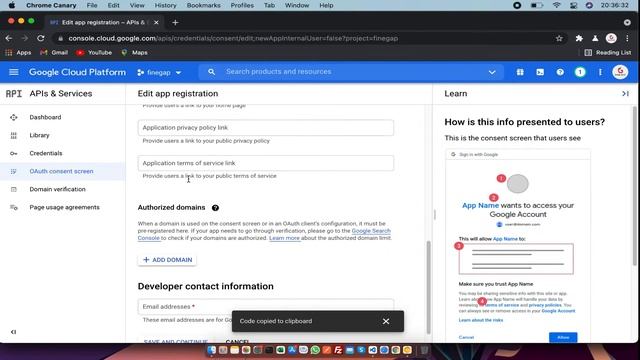Click the CANCEL button

coord(237,341)
